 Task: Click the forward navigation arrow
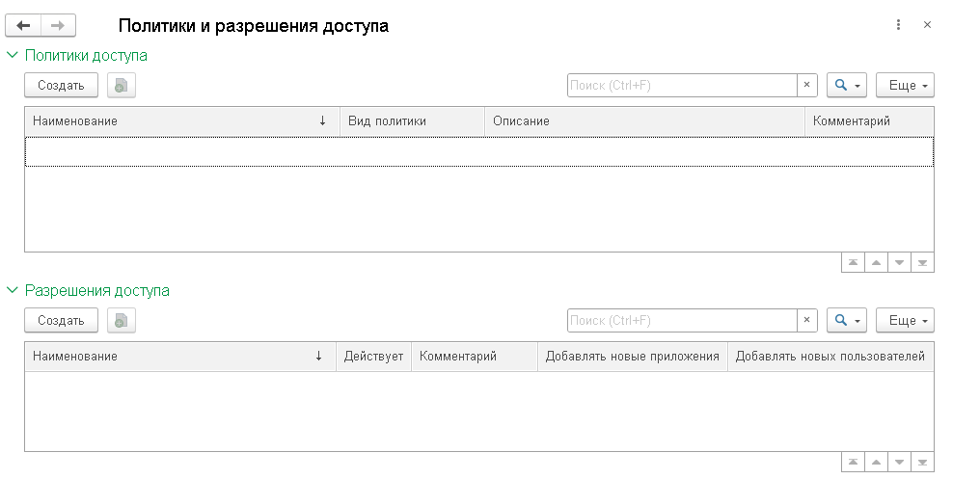pyautogui.click(x=58, y=26)
